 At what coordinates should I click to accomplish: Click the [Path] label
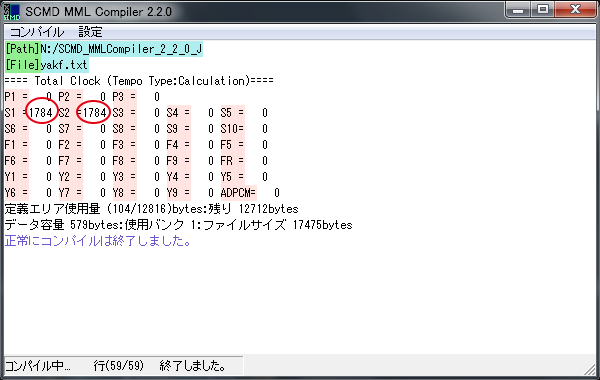click(x=22, y=49)
